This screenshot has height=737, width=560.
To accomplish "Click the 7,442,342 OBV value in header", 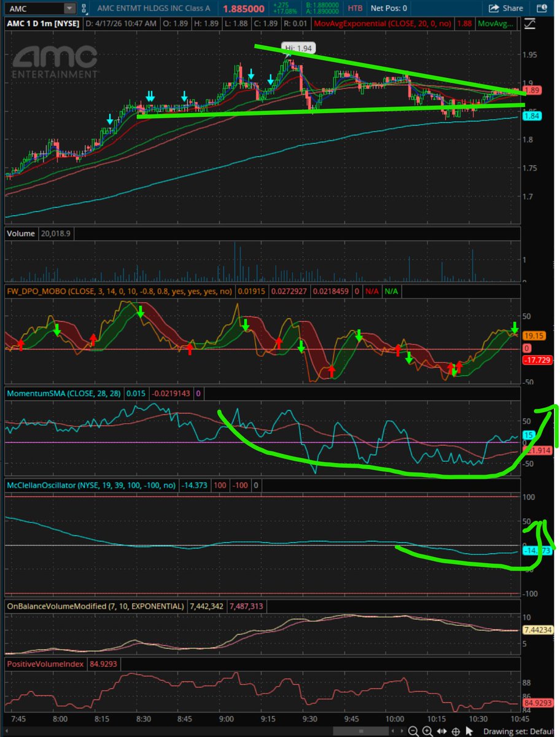I will click(x=207, y=606).
